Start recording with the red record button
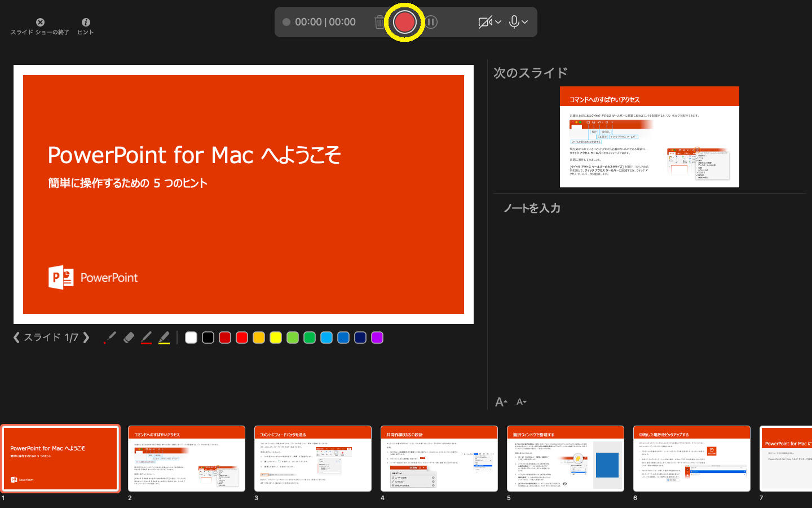Image resolution: width=812 pixels, height=508 pixels. coord(404,22)
